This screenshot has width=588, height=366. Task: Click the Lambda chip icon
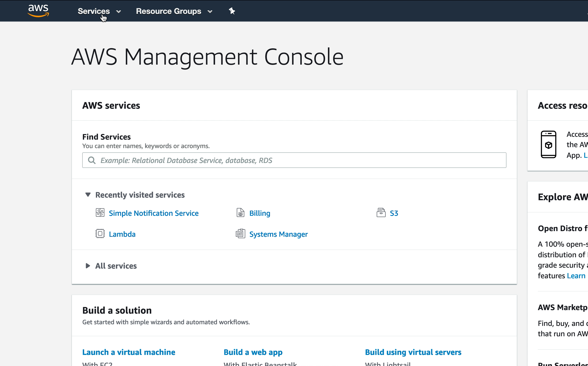coord(100,234)
